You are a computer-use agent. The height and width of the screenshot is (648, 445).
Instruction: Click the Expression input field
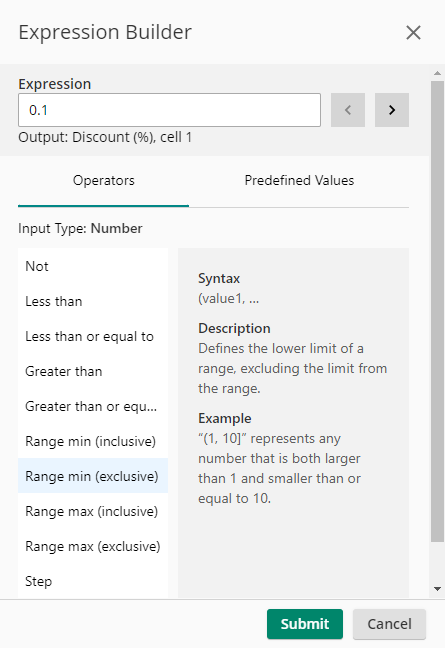[x=169, y=110]
